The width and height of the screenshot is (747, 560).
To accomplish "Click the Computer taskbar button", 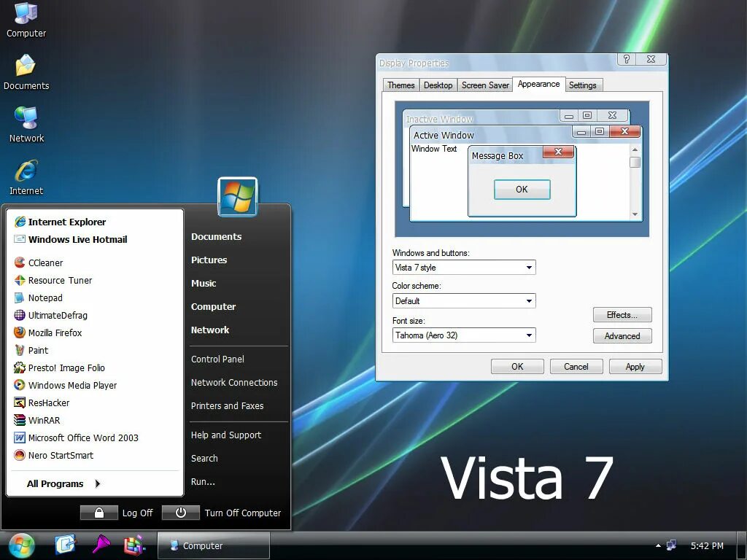I will click(x=214, y=545).
